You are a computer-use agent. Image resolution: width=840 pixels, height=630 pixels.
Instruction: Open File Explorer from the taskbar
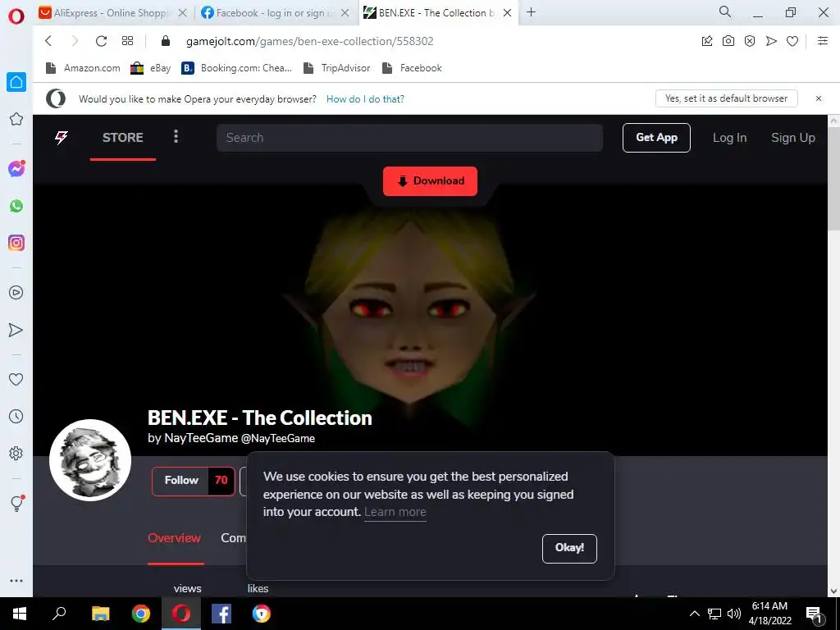[100, 614]
